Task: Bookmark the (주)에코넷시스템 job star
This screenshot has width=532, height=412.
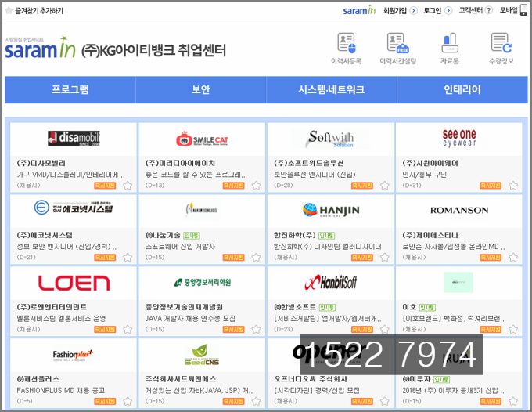Action: [x=128, y=258]
